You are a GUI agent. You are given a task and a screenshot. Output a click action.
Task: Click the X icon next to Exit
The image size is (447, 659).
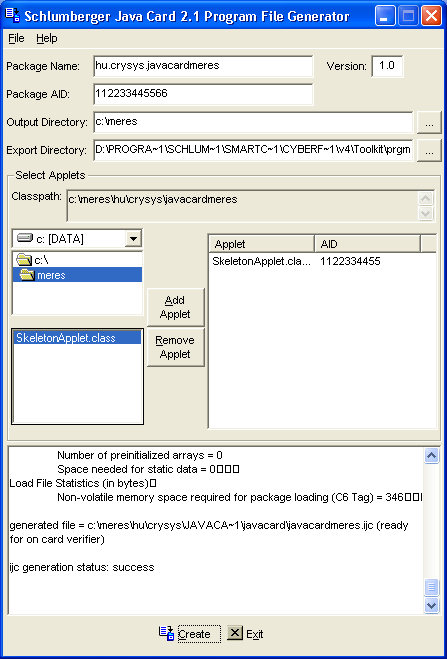pyautogui.click(x=235, y=633)
